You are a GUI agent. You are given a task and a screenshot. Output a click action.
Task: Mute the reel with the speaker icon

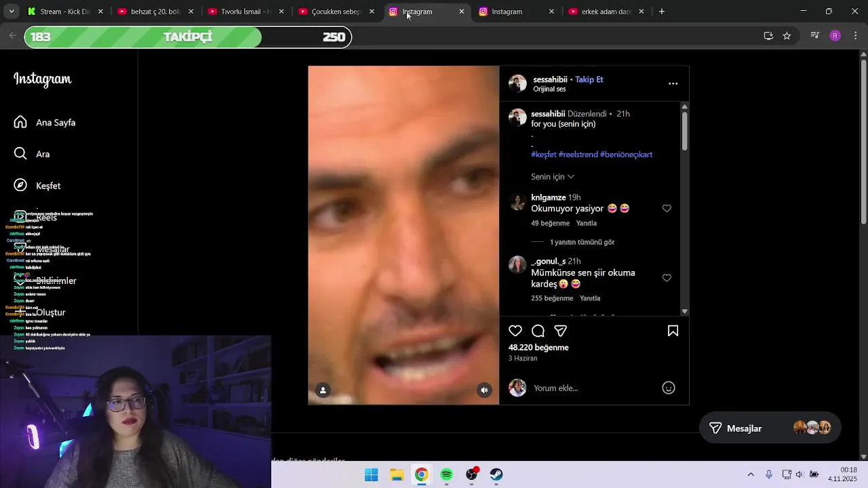pos(484,390)
